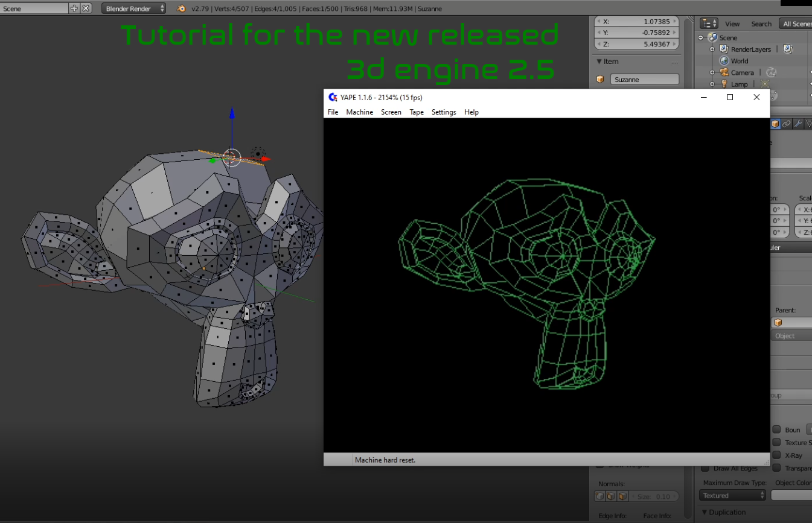The image size is (812, 523).
Task: Click the RenderLayers icon in the outliner
Action: point(724,49)
